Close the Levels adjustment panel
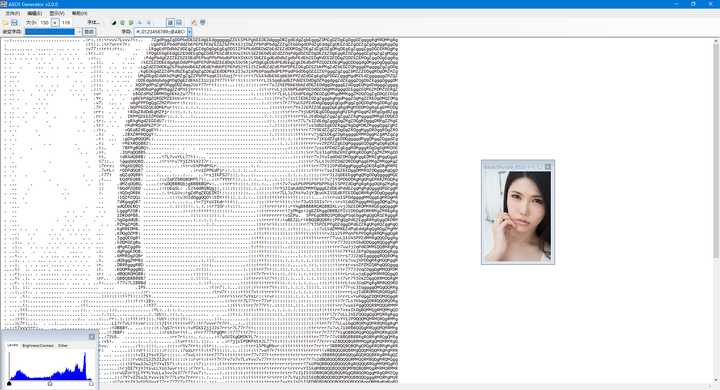This screenshot has width=720, height=390. pyautogui.click(x=91, y=337)
